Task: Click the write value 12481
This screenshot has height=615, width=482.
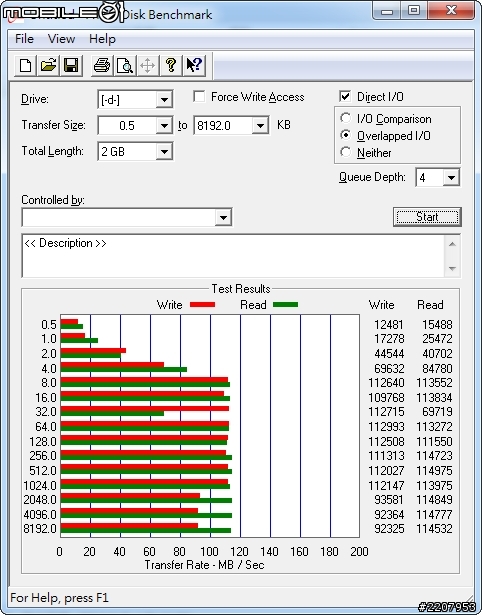Action: point(389,325)
